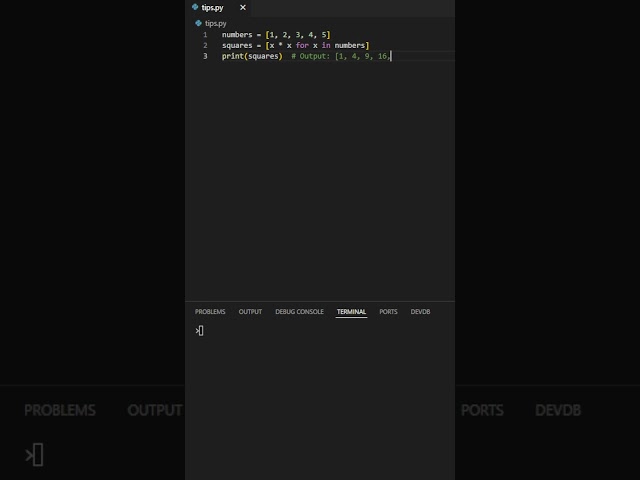Click the '# Output:' comment on line 3
Viewport: 640px width, 480px height.
coord(310,56)
